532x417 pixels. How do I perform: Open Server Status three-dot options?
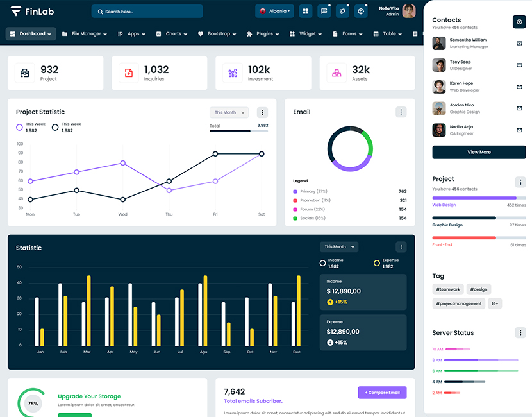pos(520,333)
